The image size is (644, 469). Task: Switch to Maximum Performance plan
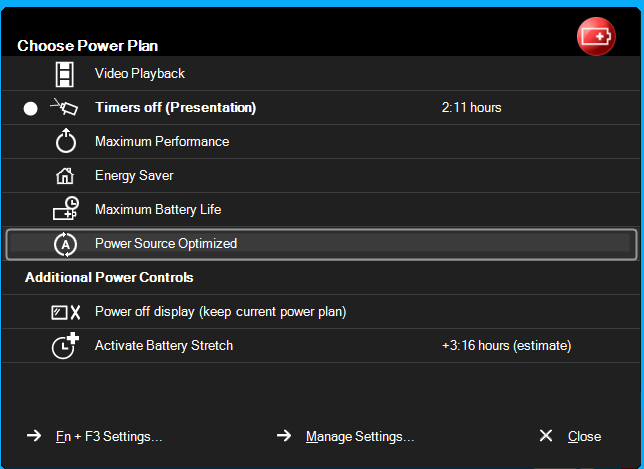click(x=162, y=142)
